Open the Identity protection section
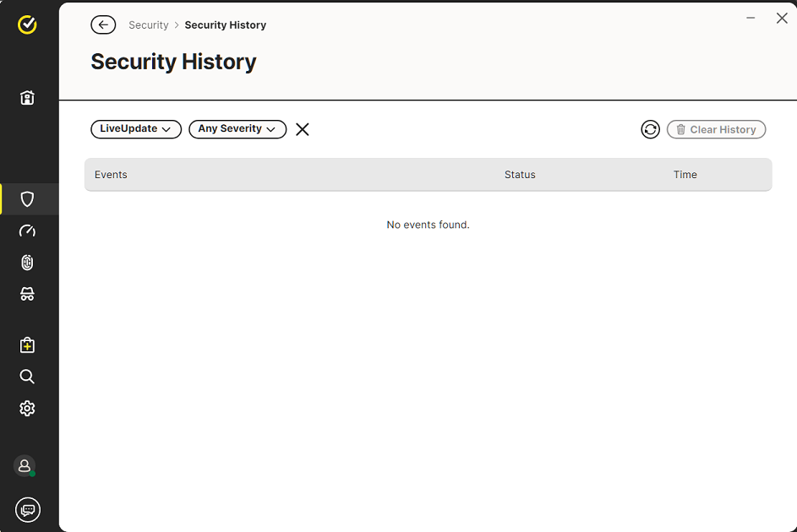This screenshot has width=797, height=532. point(27,262)
